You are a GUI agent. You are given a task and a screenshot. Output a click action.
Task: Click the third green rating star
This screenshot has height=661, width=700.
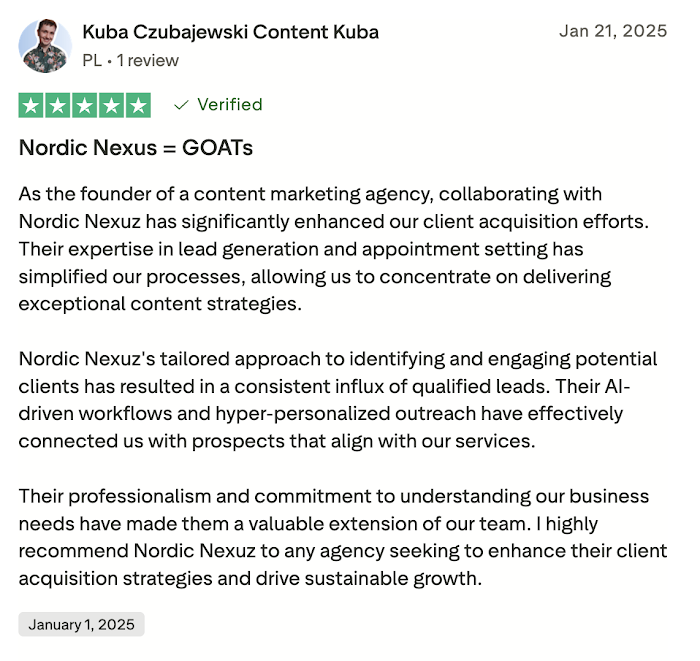pyautogui.click(x=84, y=105)
